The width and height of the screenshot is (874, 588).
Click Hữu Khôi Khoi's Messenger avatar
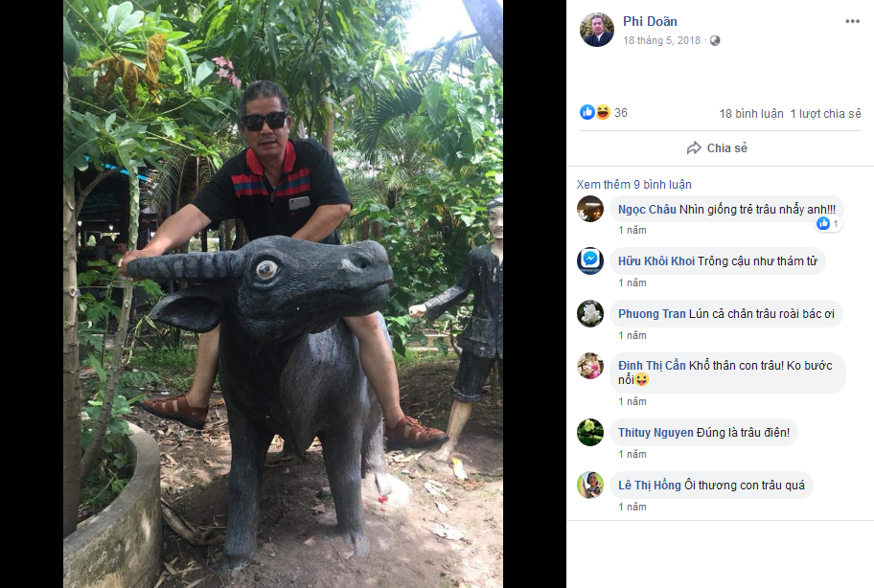[x=590, y=261]
